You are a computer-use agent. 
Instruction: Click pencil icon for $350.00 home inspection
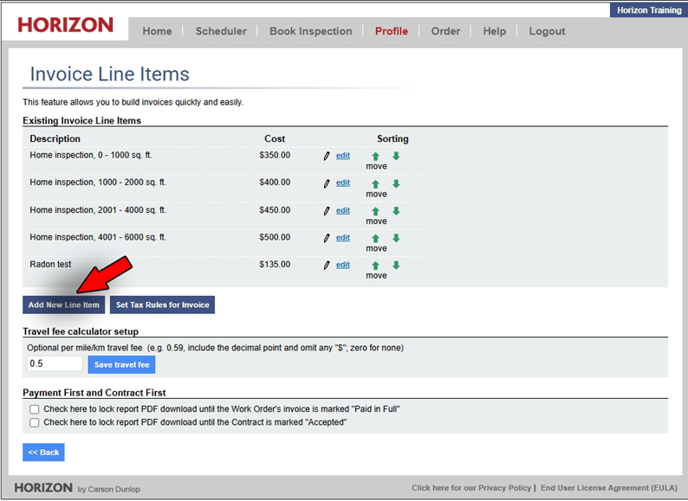(326, 156)
